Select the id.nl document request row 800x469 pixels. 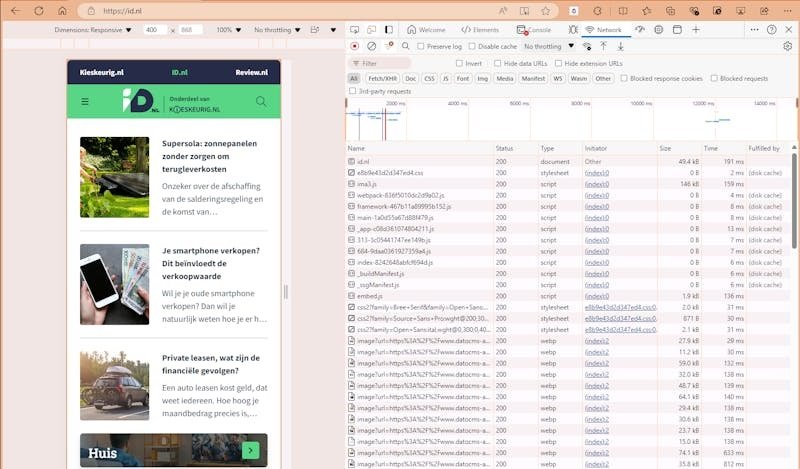tap(569, 161)
